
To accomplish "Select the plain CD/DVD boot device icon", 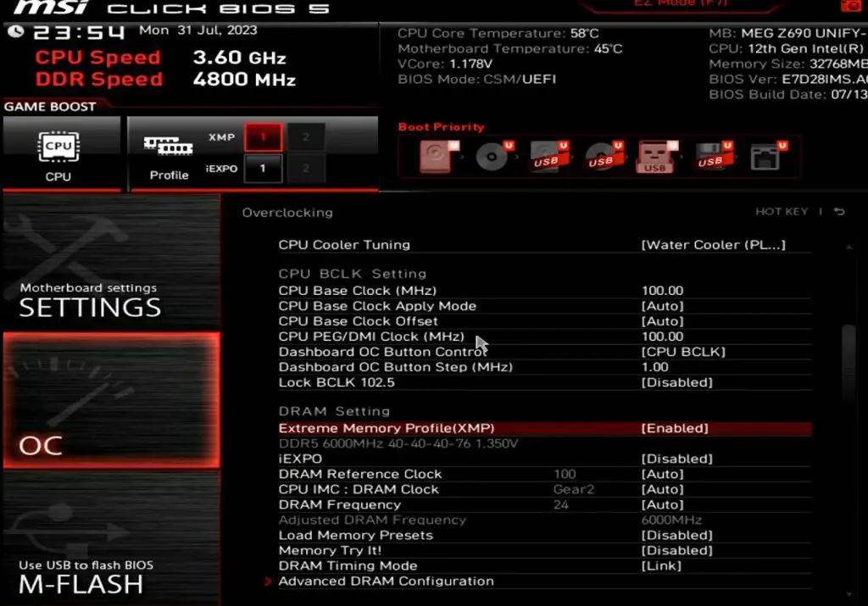I will tap(493, 156).
